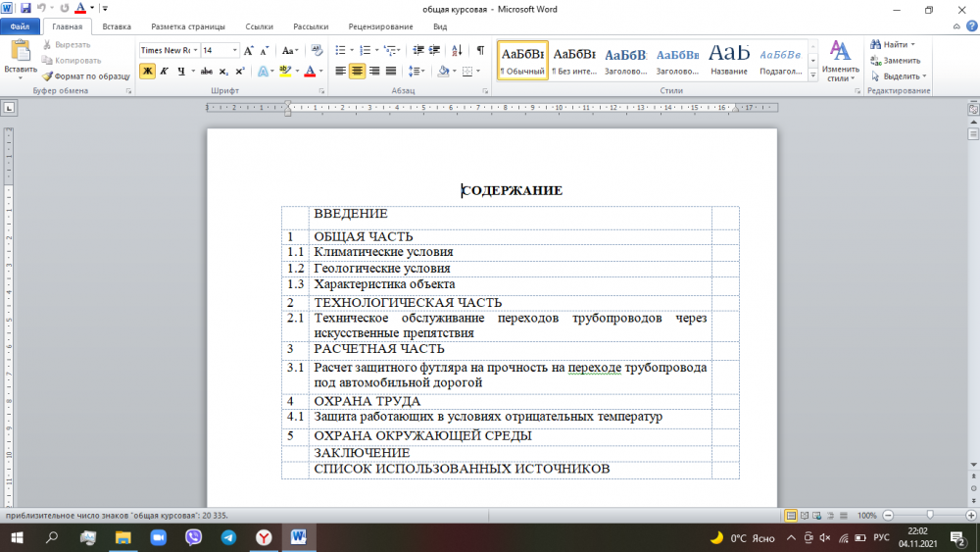980x552 pixels.
Task: Open Telegram from taskbar
Action: pos(228,537)
